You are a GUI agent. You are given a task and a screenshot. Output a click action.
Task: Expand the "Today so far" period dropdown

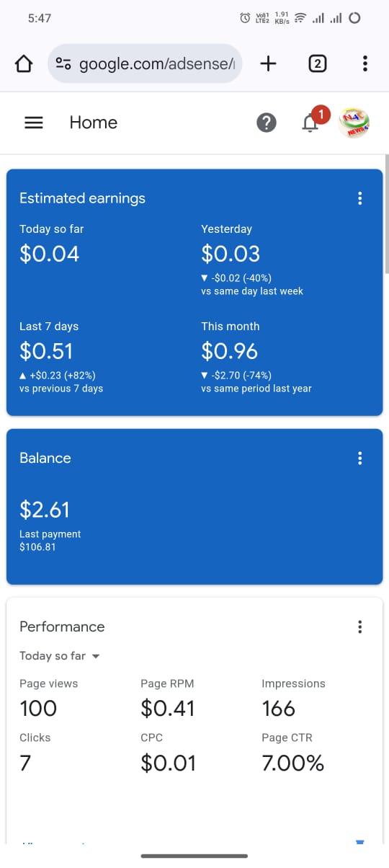coord(59,656)
